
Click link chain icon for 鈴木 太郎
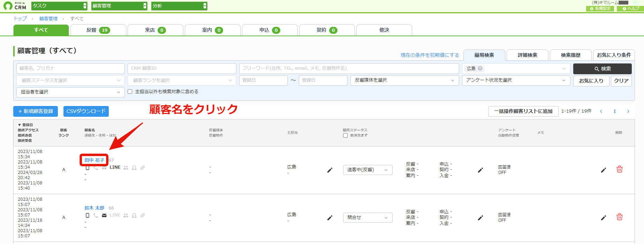pyautogui.click(x=143, y=215)
